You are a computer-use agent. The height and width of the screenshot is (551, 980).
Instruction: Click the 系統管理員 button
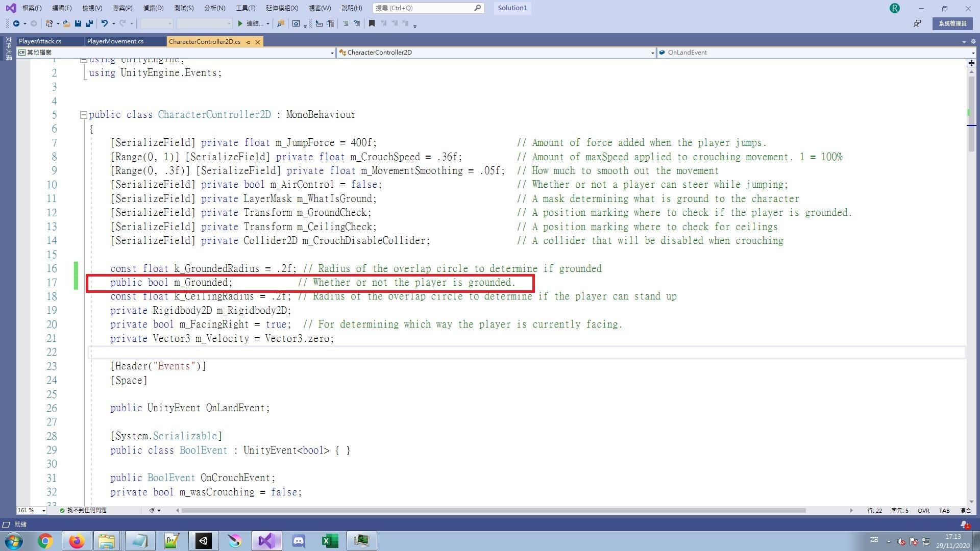[x=952, y=23]
